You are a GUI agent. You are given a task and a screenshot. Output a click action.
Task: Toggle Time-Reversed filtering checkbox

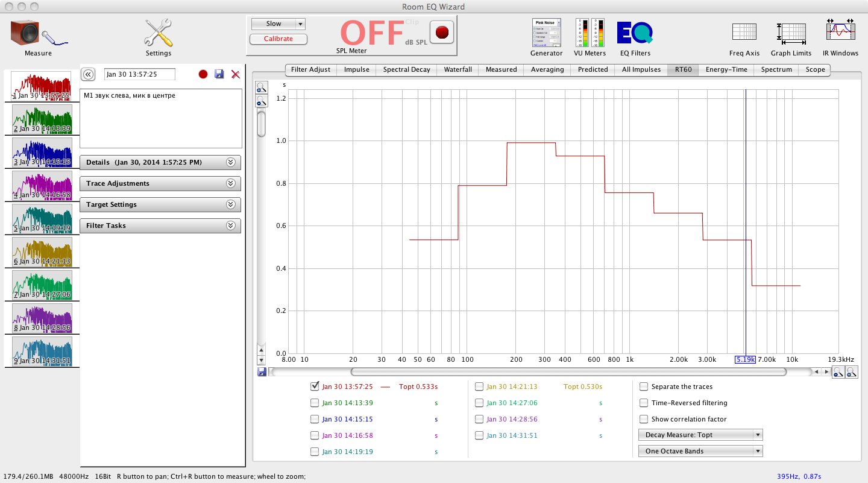pyautogui.click(x=644, y=403)
